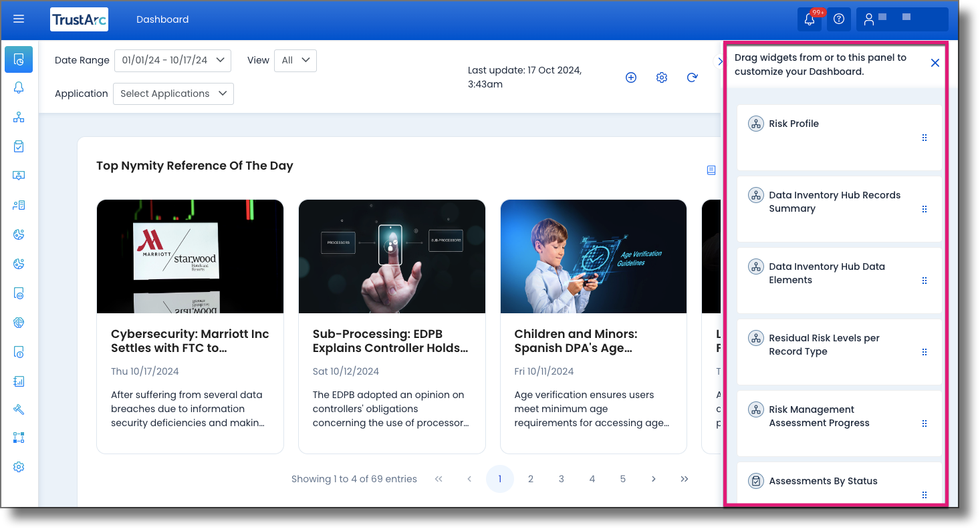Open the View dropdown set to All
Screen dimensions: 980x529
tap(295, 60)
